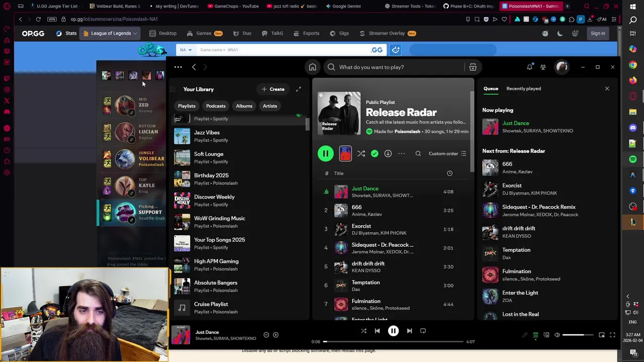Open Spotify profile avatar menu
This screenshot has height=362, width=644.
point(561,67)
